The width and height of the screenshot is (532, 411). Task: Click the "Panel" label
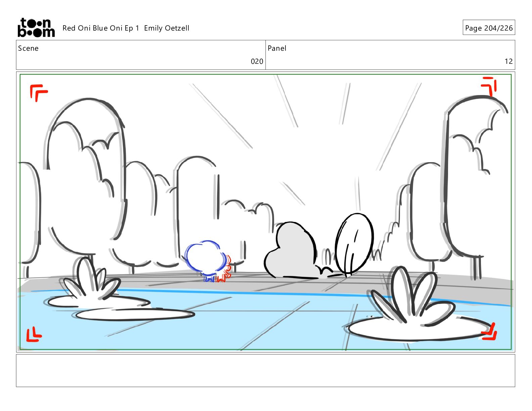tap(277, 48)
